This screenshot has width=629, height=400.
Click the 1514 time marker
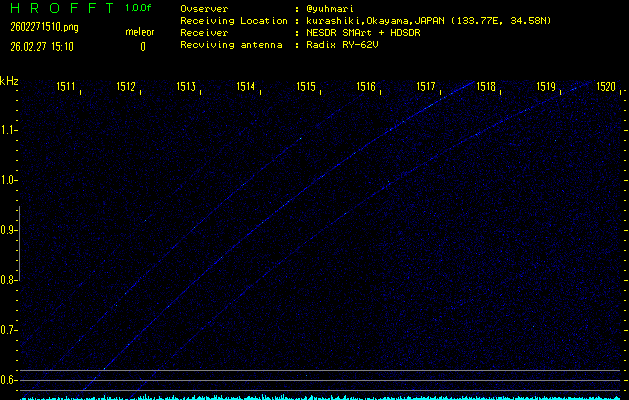246,87
